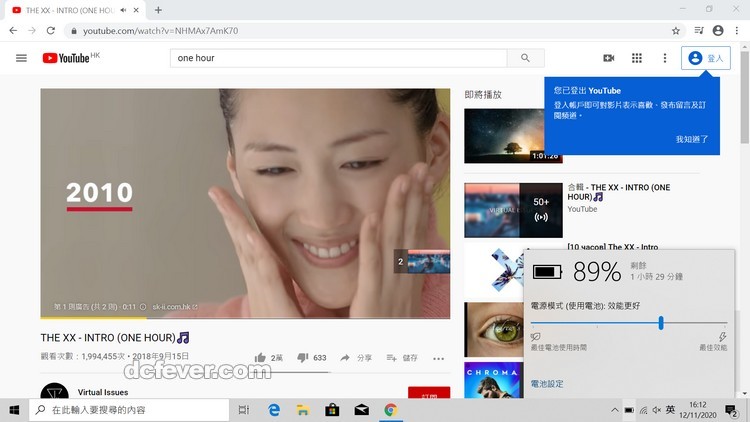750x422 pixels.
Task: Bookmark this page with the star
Action: click(675, 31)
